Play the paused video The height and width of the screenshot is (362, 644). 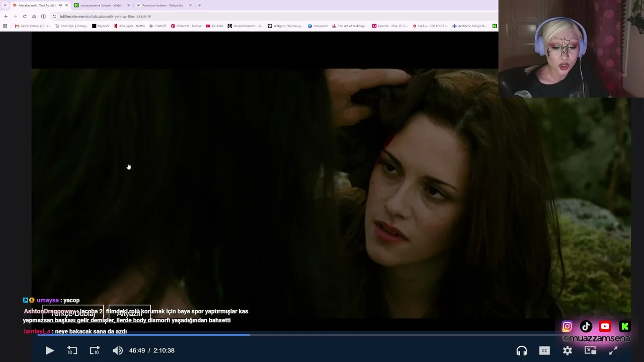[49, 350]
